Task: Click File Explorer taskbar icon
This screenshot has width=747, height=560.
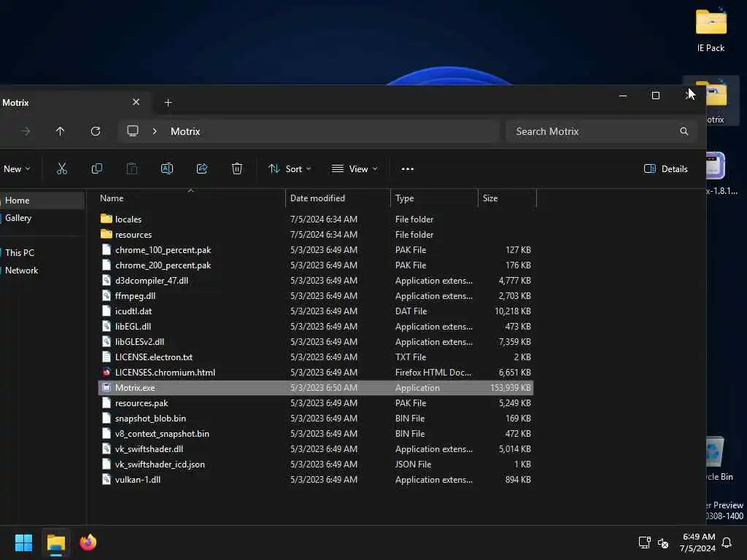Action: click(x=56, y=542)
